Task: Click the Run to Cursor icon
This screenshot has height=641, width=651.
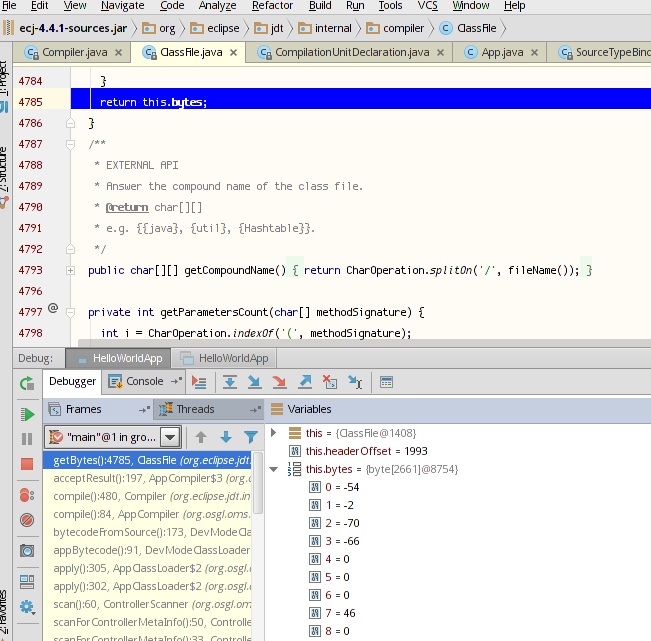Action: click(x=355, y=382)
